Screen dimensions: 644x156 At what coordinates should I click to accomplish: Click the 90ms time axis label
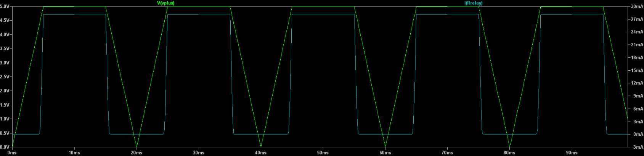pos(572,153)
